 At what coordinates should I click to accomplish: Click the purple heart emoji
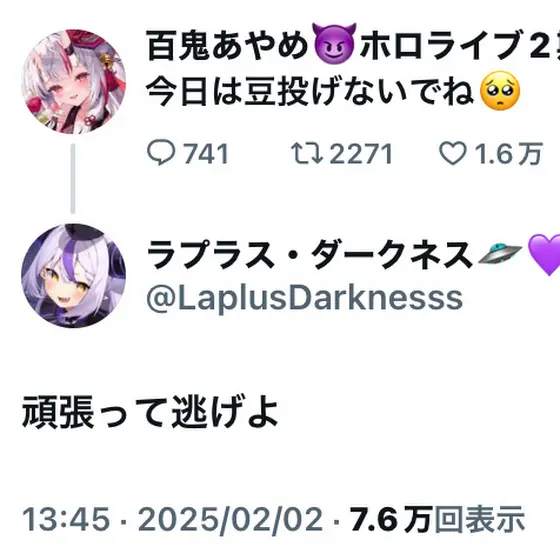pos(544,255)
